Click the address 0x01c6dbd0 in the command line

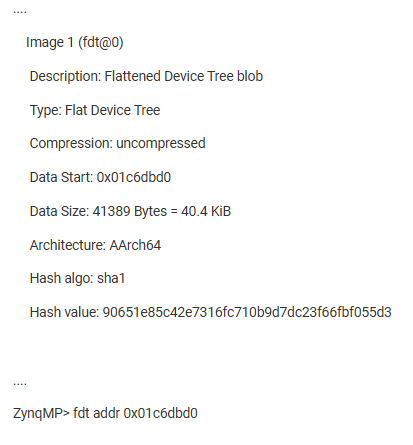(161, 413)
